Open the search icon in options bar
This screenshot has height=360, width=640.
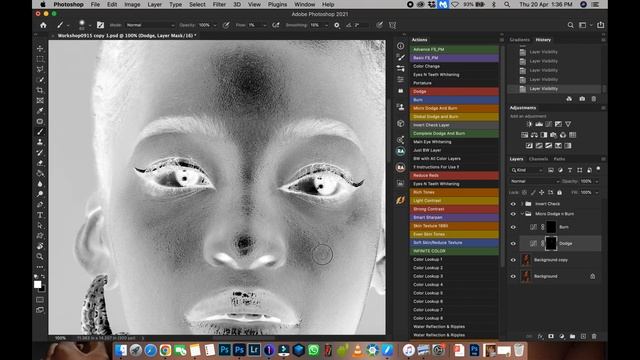571,25
